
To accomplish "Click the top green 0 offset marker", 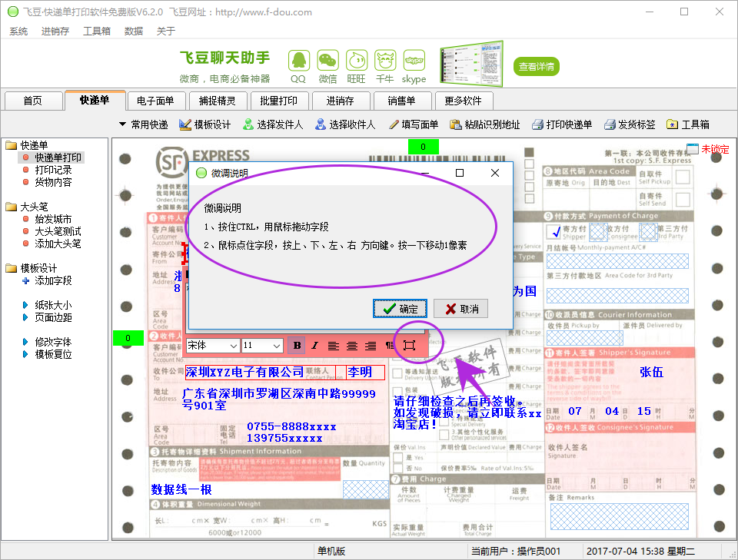I will click(424, 147).
